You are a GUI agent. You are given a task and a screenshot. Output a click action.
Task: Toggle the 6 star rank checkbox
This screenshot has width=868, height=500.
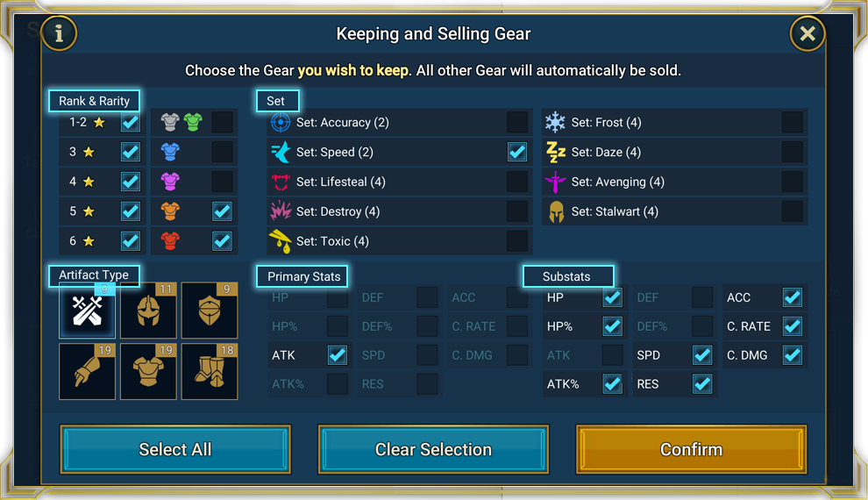(131, 241)
